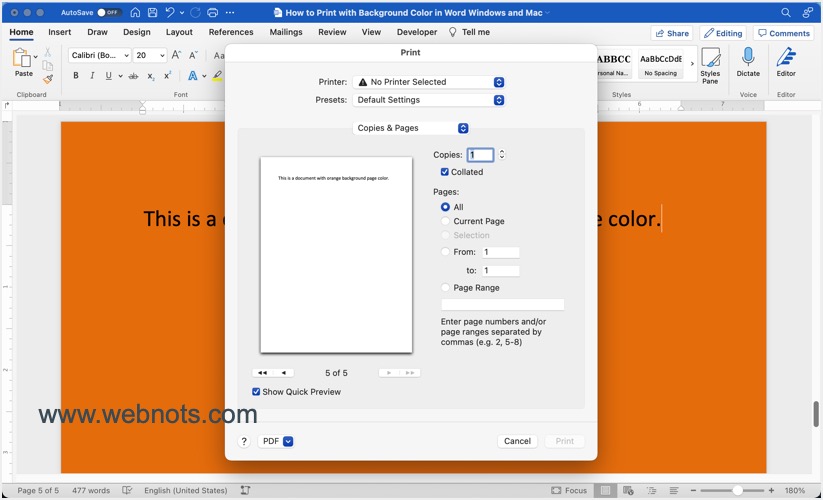Click the Paste clipboard icon

23,60
